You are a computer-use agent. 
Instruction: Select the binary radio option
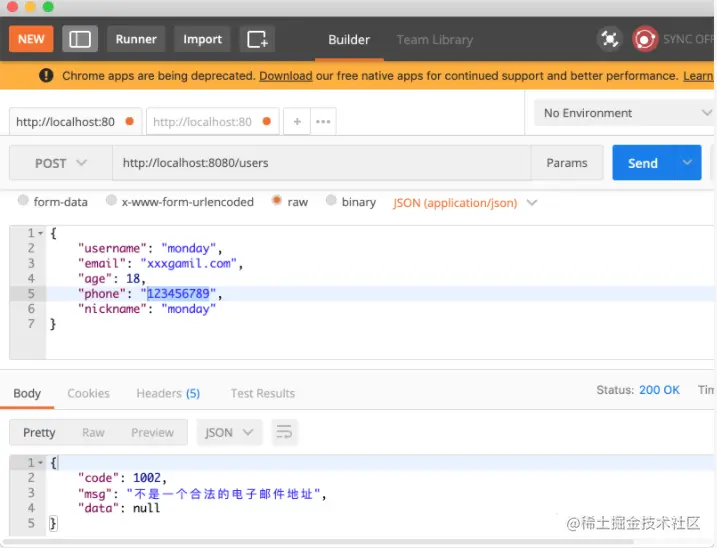point(331,200)
